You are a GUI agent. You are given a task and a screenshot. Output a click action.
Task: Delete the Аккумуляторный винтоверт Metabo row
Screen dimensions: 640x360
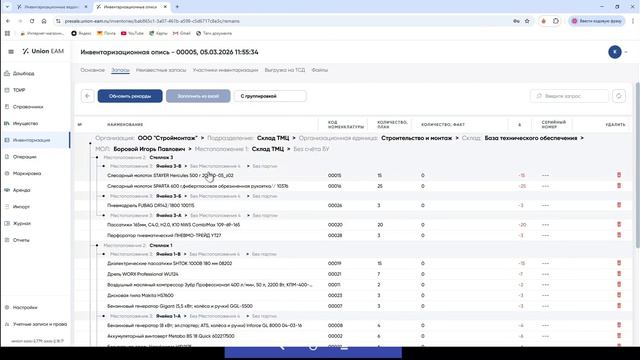pos(619,336)
